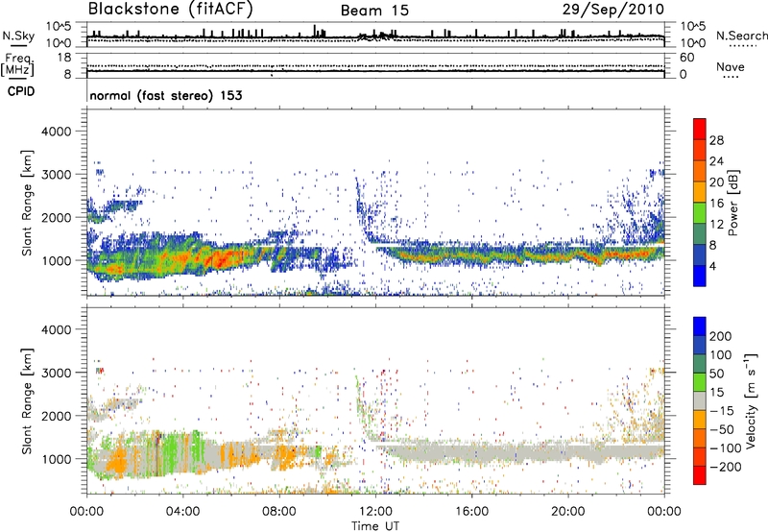Click the 'Time UT' axis label
Viewport: 768px width, 532px height.
pos(375,525)
